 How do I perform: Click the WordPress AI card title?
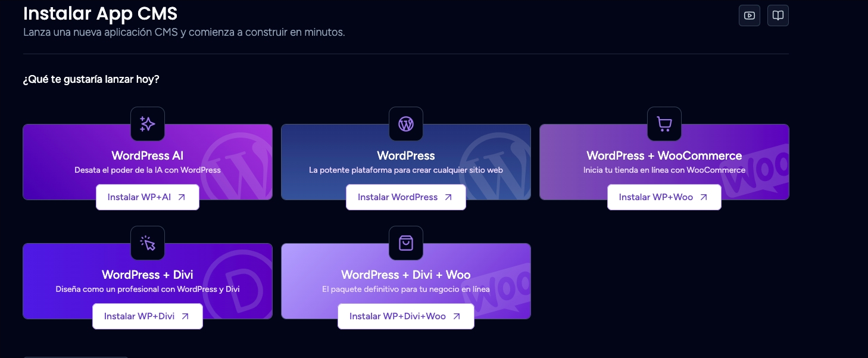pos(148,156)
